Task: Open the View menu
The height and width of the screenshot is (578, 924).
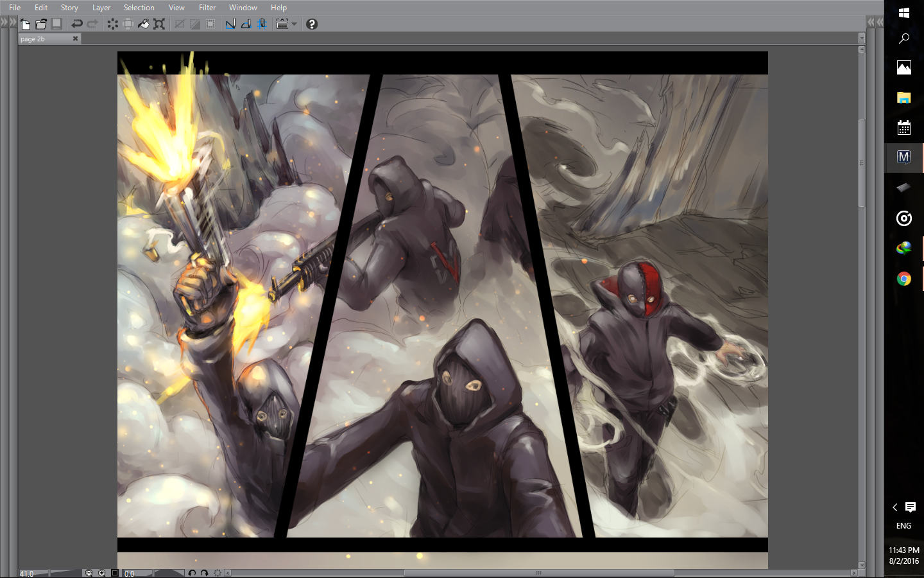Action: click(x=176, y=8)
